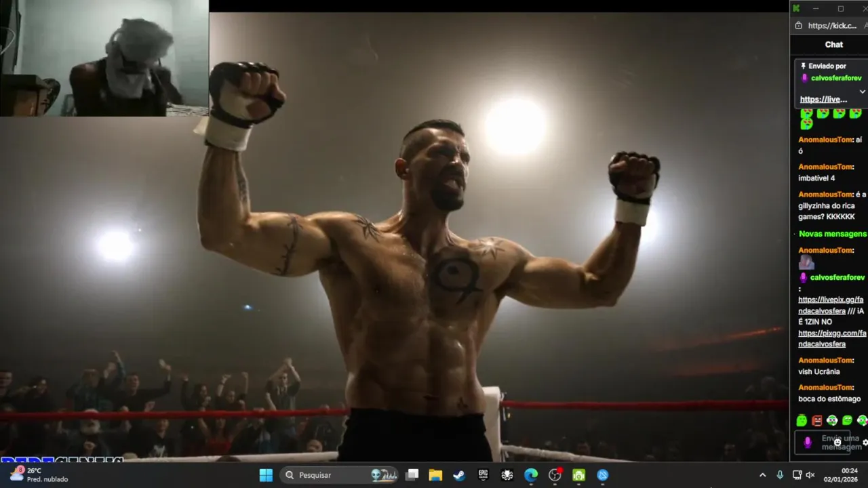This screenshot has height=488, width=868.
Task: Open the livepix.gg/fandacalvosfera link in chat
Action: point(831,305)
